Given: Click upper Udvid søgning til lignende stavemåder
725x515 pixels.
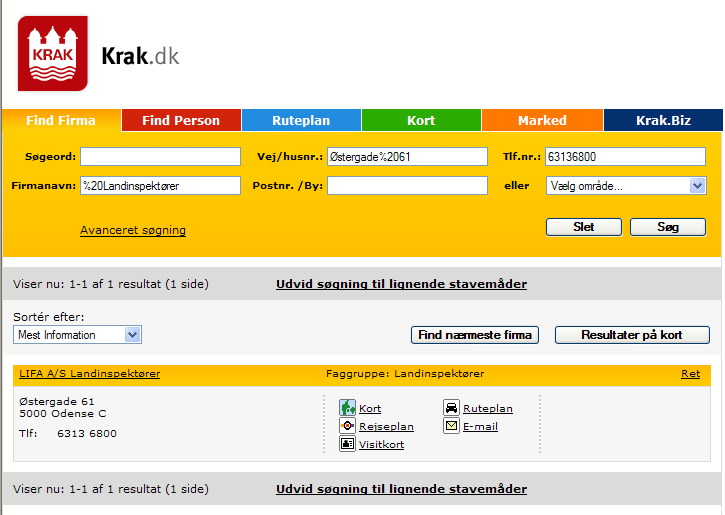Looking at the screenshot, I should pyautogui.click(x=401, y=284).
